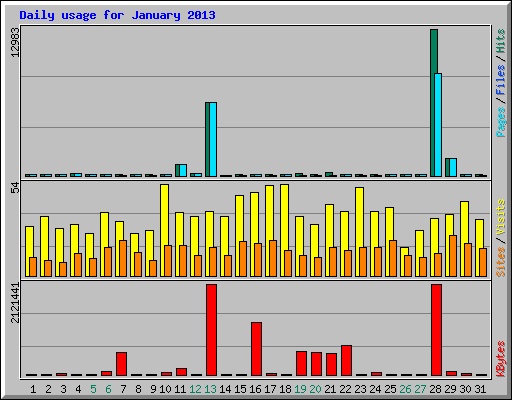Select the orange Sites bar for day 3
The width and height of the screenshot is (512, 400).
click(63, 269)
